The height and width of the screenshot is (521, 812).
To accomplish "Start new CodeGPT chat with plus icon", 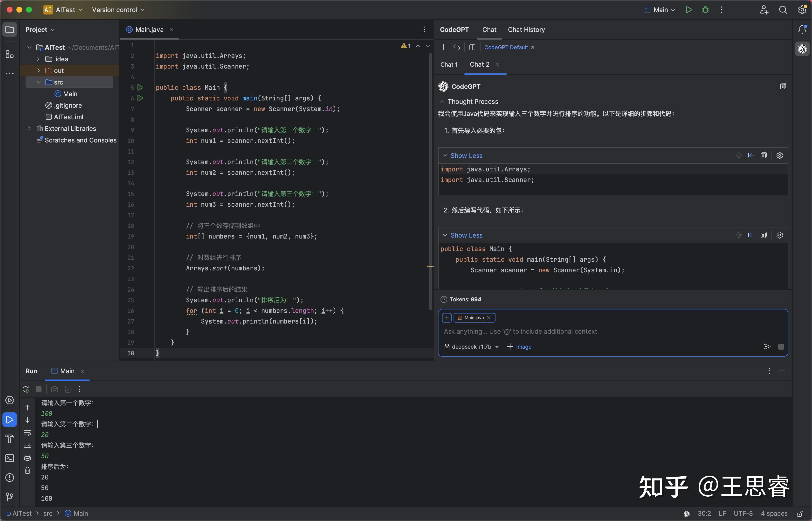I will [x=444, y=47].
